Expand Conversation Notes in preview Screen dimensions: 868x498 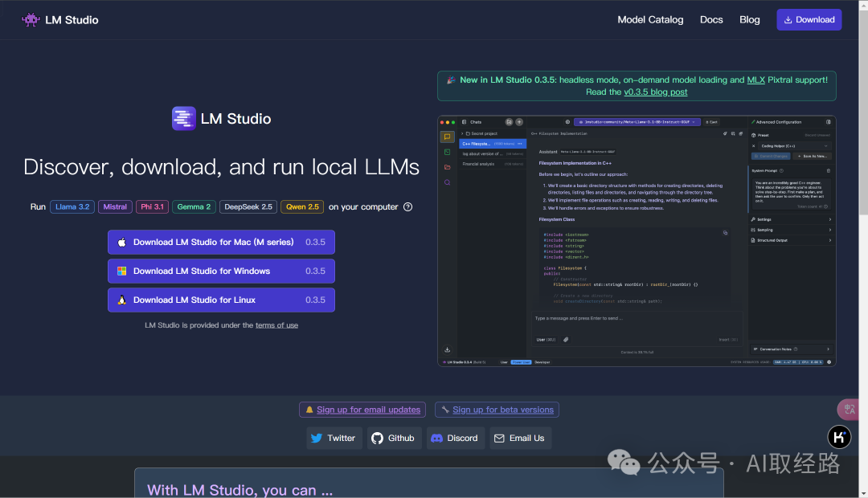coord(791,349)
